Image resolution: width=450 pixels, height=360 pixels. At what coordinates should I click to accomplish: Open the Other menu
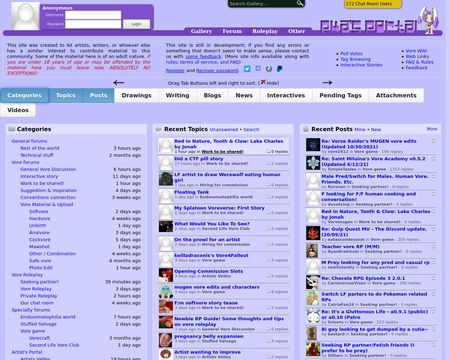click(296, 31)
